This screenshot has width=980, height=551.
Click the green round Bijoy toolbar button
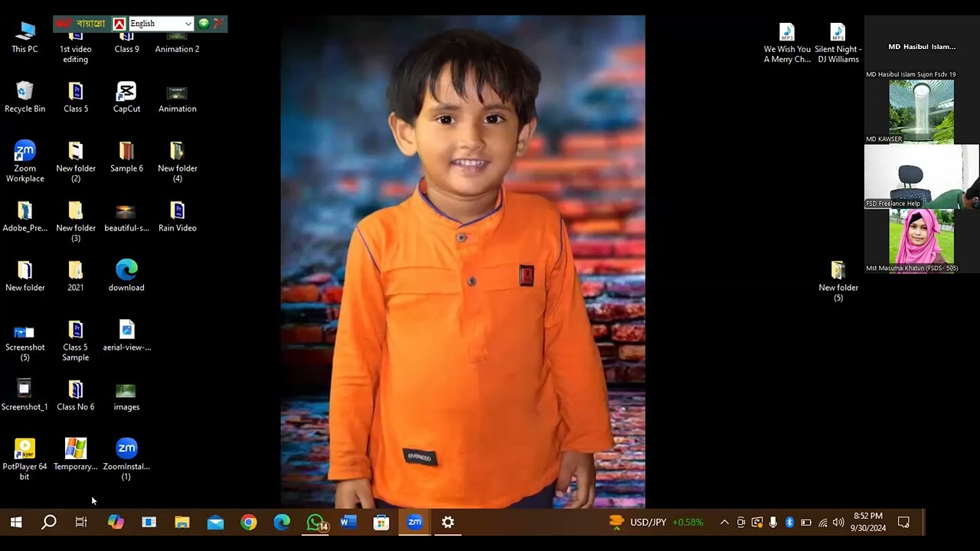tap(204, 23)
